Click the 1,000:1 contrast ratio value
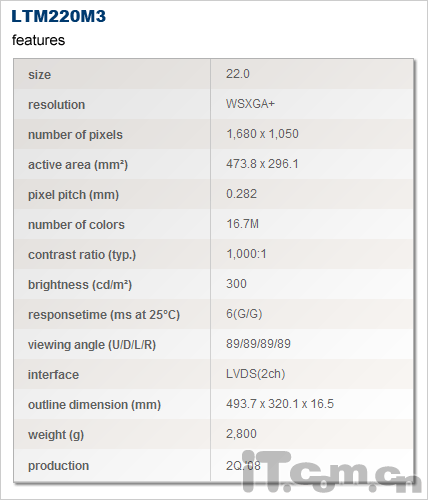 point(246,254)
